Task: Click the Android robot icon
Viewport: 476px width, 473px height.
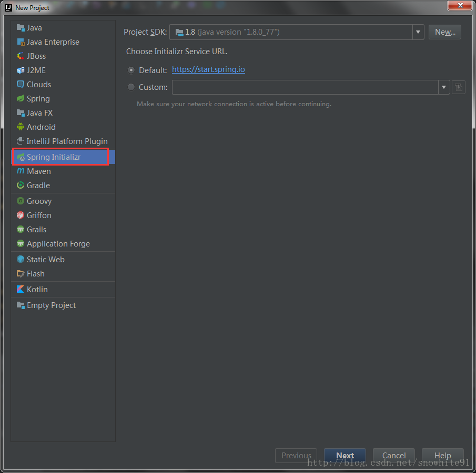Action: coord(21,127)
